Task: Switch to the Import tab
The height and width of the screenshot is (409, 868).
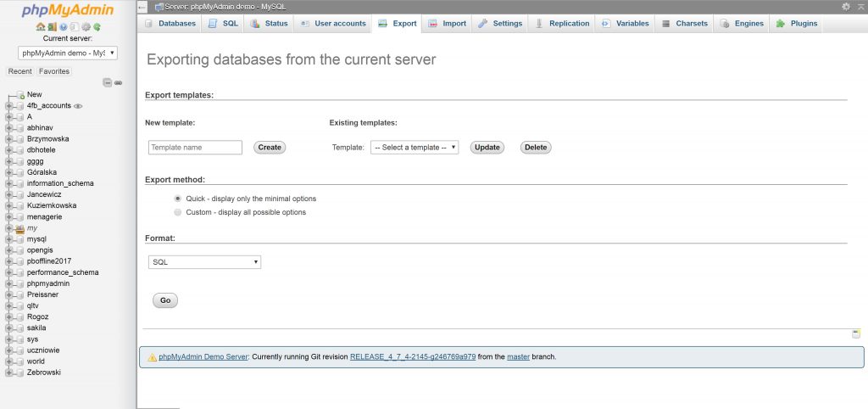Action: pyautogui.click(x=448, y=23)
